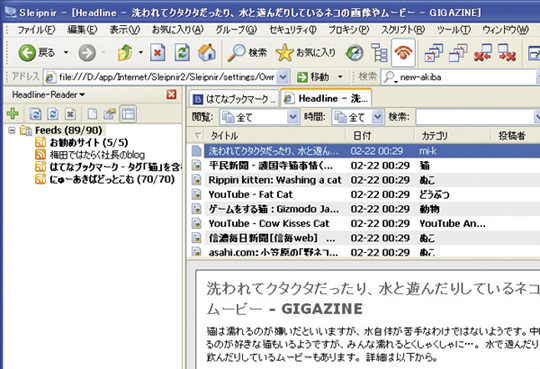The width and height of the screenshot is (540, 369).
Task: Open the プロキシ(P) menu
Action: (349, 30)
